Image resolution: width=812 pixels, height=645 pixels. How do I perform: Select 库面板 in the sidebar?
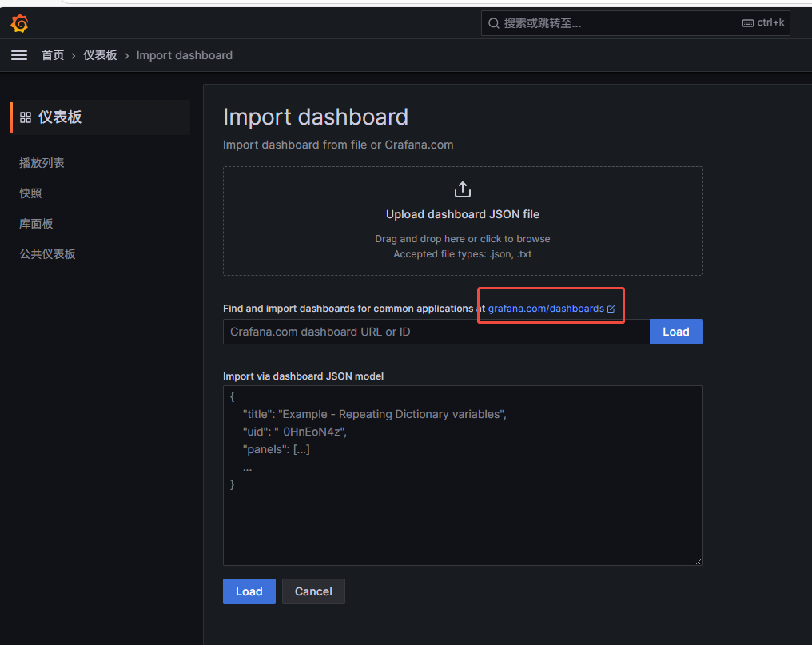36,224
